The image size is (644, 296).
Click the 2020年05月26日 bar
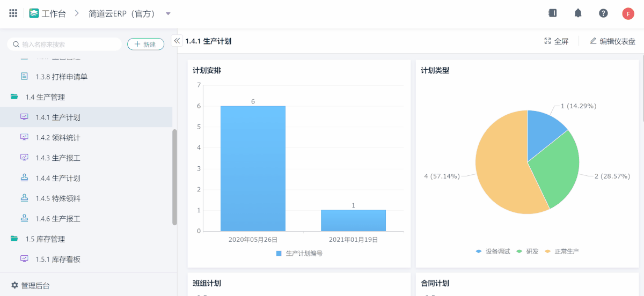coord(253,168)
